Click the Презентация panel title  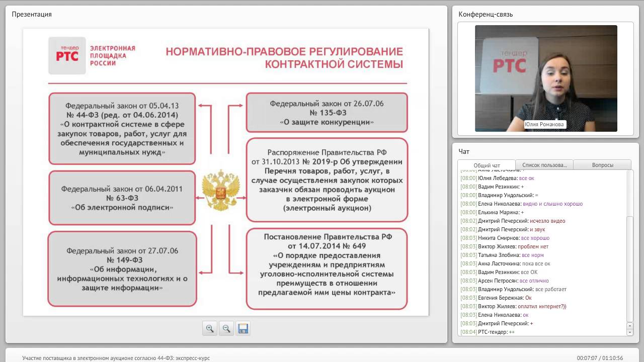(32, 14)
